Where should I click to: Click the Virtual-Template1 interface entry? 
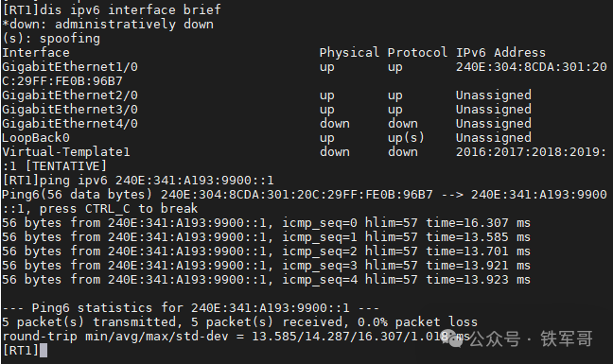[x=65, y=152]
